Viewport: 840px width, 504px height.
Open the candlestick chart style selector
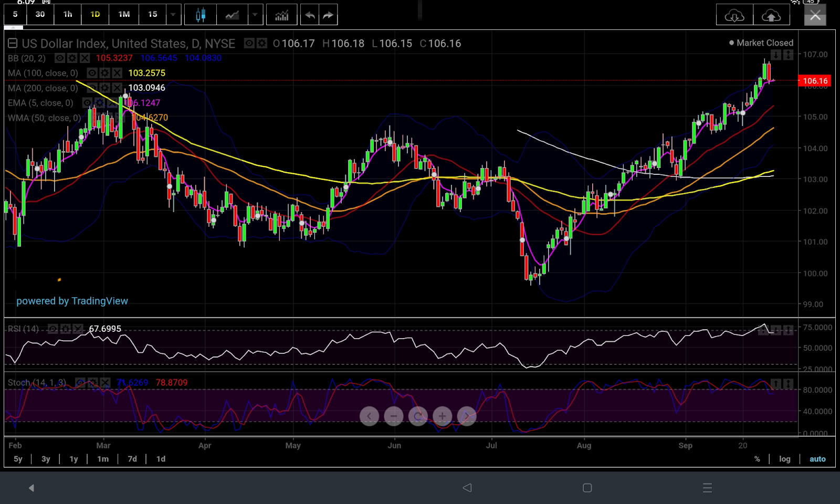[200, 15]
